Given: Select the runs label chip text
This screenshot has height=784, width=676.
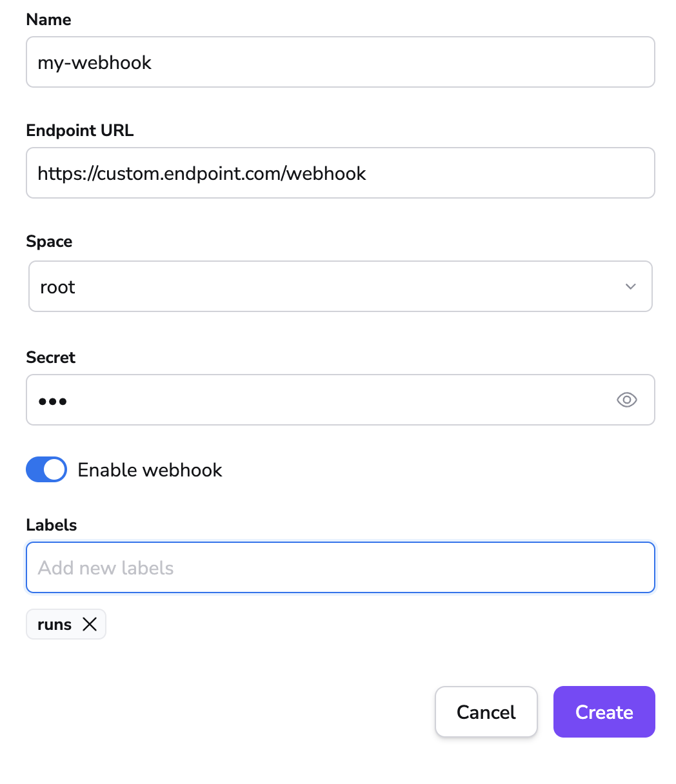Looking at the screenshot, I should [55, 624].
